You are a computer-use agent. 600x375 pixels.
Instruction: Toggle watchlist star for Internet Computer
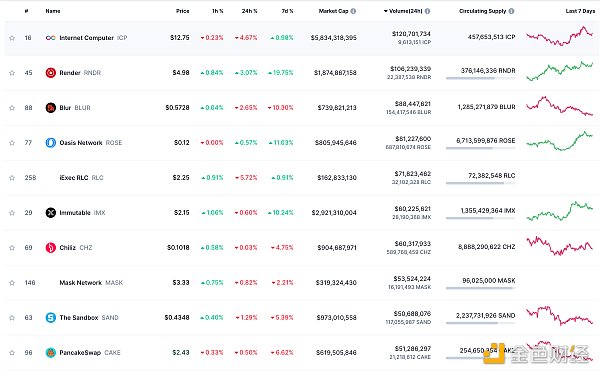point(12,38)
